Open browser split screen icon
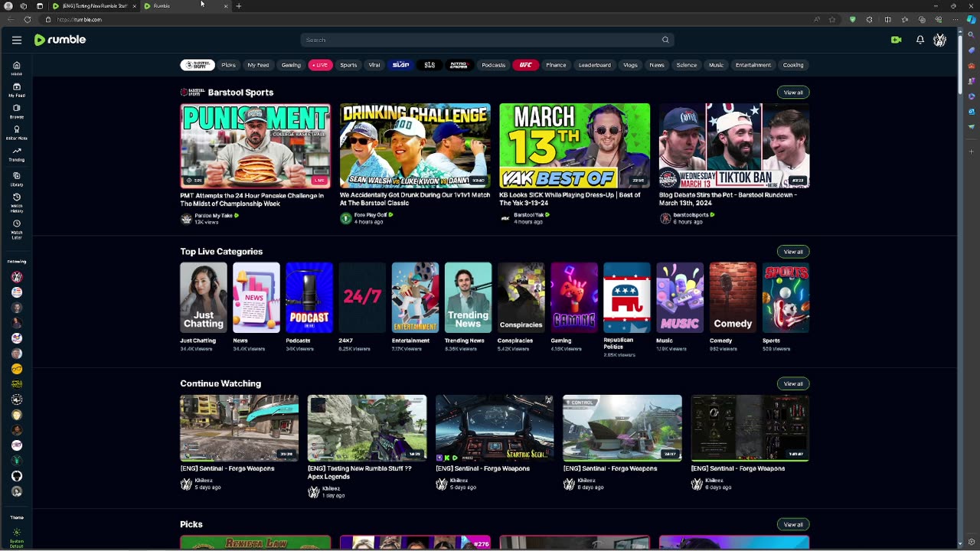Screen dimensions: 980x551 [x=887, y=19]
